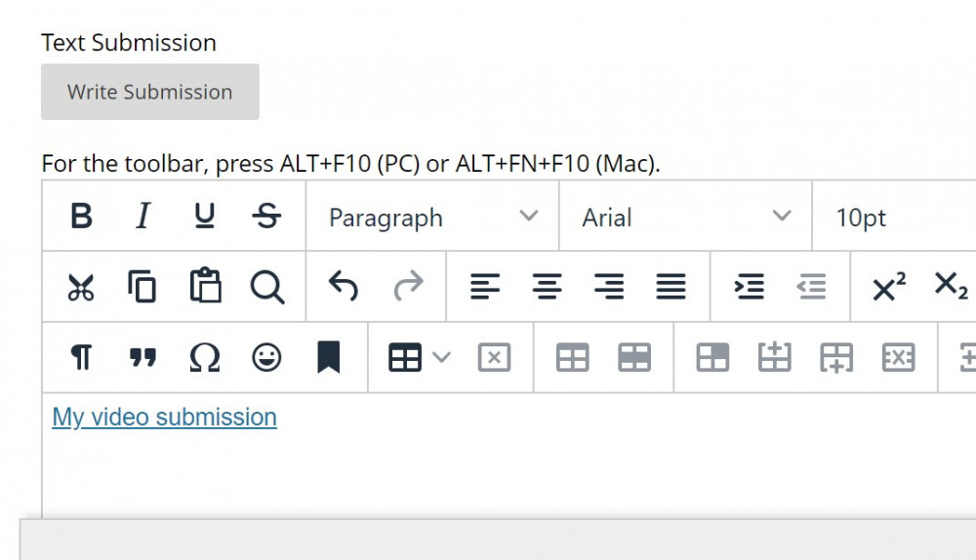Click the Cut scissors icon

pyautogui.click(x=81, y=287)
